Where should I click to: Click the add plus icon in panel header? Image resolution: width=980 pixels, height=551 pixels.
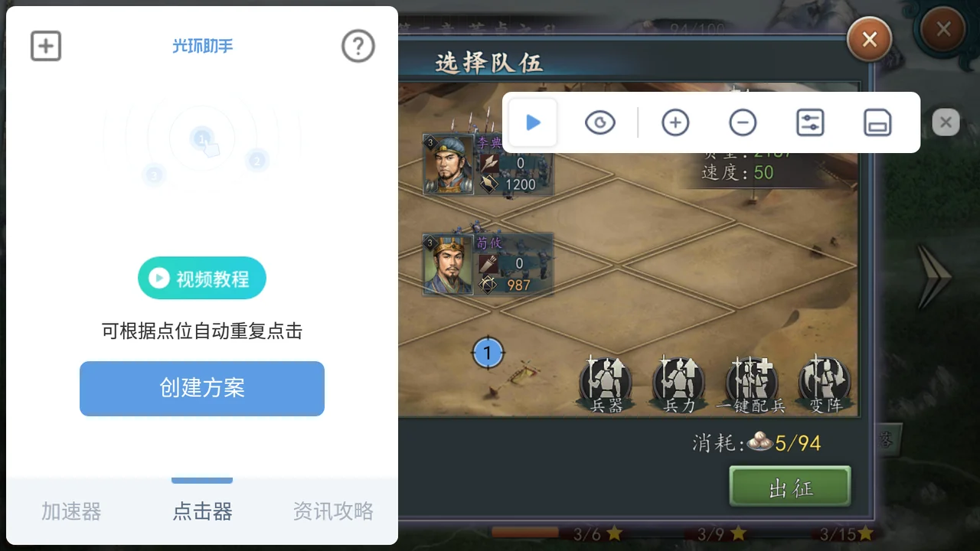(46, 46)
